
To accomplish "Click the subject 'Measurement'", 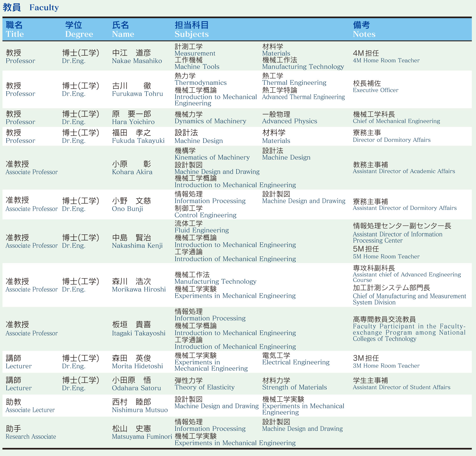I will click(195, 53).
